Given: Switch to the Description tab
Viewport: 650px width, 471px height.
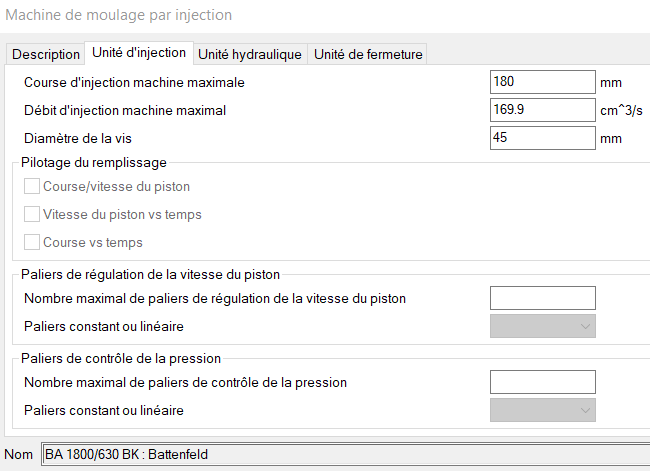Looking at the screenshot, I should tap(45, 54).
